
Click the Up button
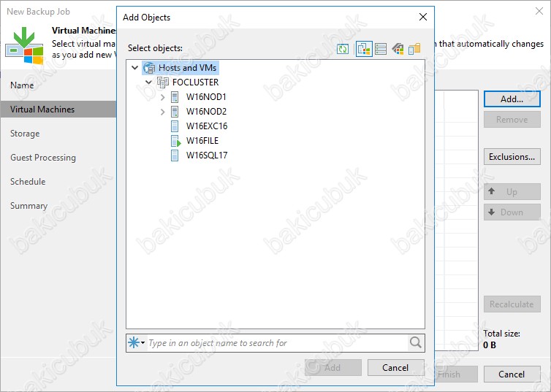coord(512,191)
